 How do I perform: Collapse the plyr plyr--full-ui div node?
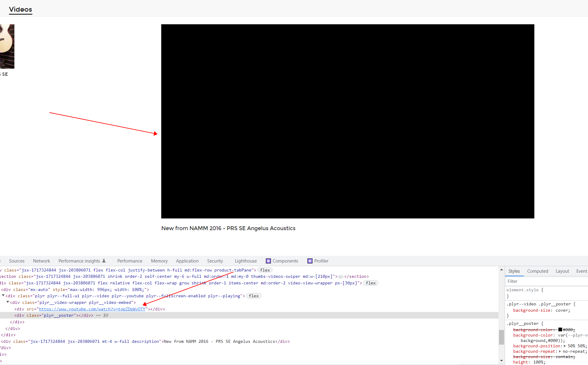click(x=3, y=295)
